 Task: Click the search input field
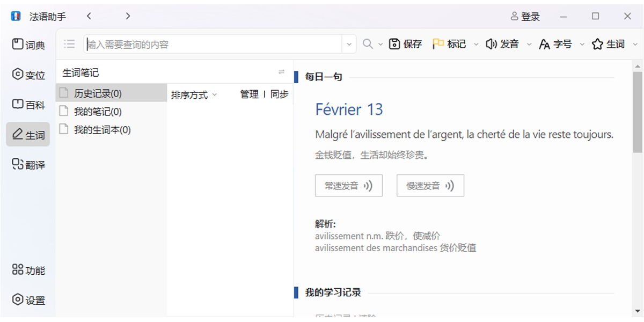tap(212, 45)
